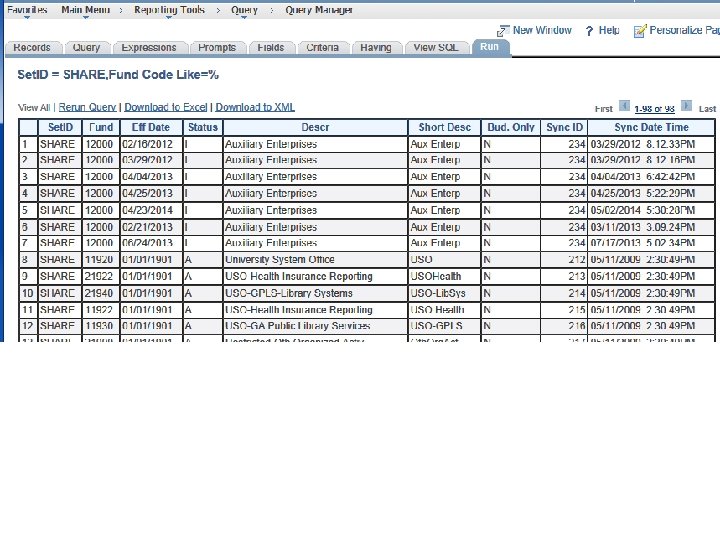Viewport: 720px width, 540px height.
Task: Click sync time 07/17/2013 5:02:34PM cell
Action: (x=651, y=243)
